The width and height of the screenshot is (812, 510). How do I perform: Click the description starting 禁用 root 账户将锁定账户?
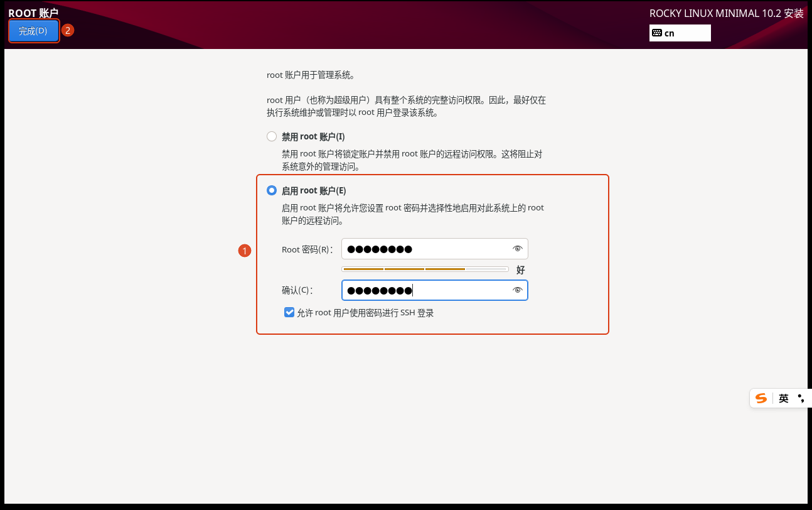[x=412, y=160]
